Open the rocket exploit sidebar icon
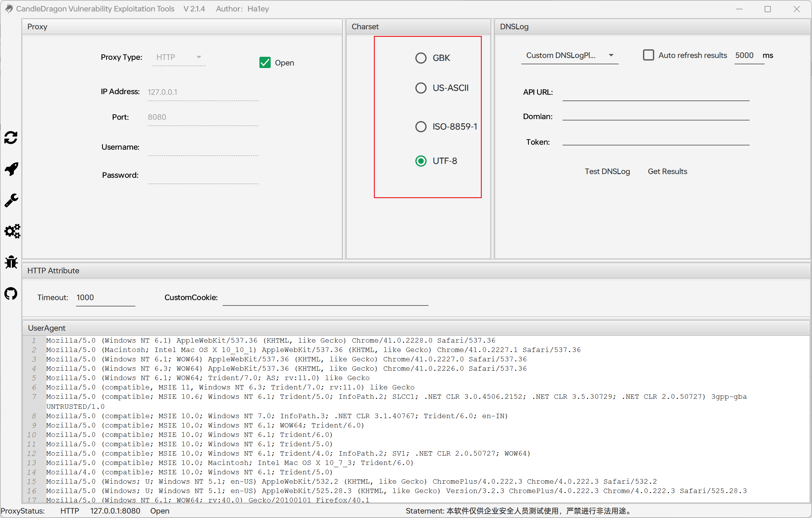The image size is (812, 518). tap(11, 169)
